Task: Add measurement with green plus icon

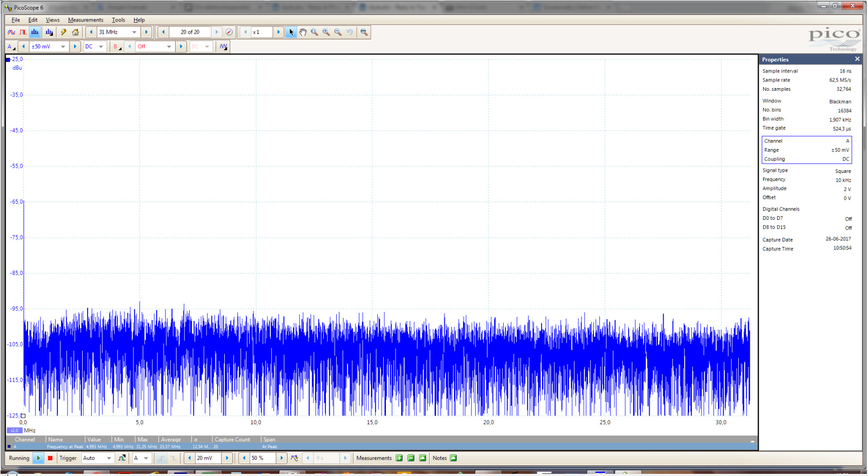Action: coord(399,458)
